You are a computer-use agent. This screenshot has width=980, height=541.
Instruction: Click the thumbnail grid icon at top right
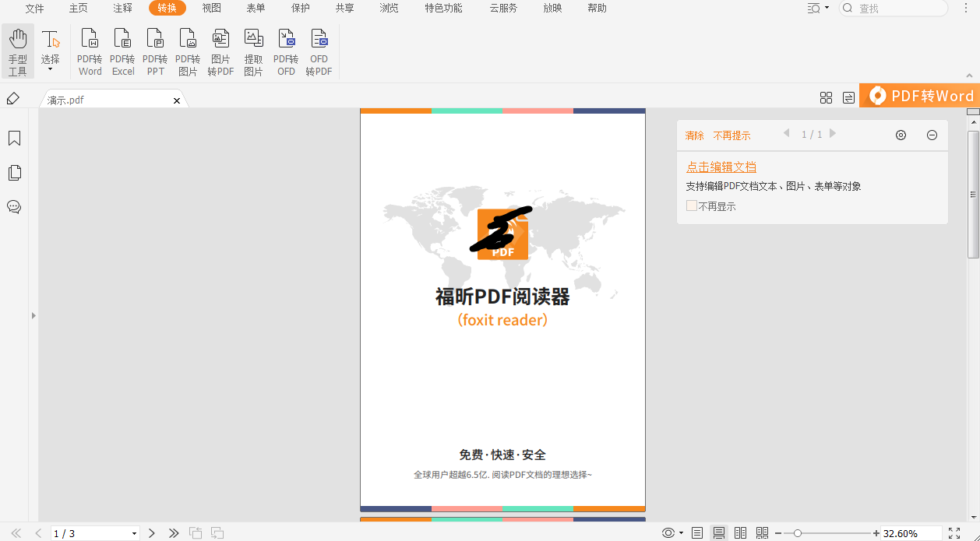(x=827, y=97)
